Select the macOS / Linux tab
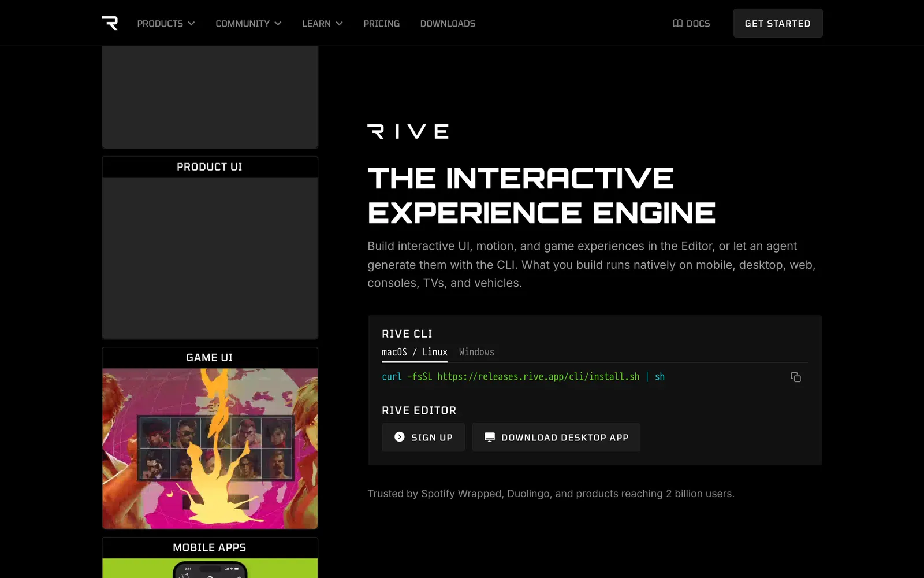This screenshot has height=578, width=924. (414, 352)
